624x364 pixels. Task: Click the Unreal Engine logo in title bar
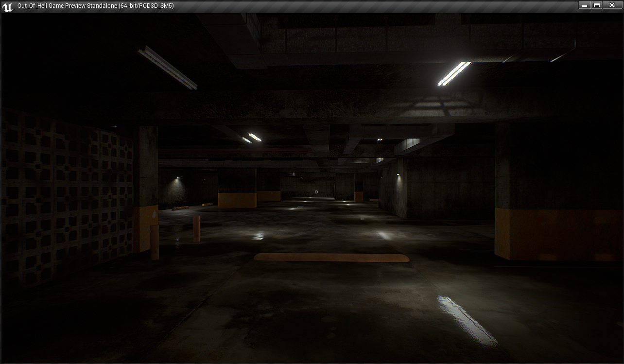7,6
